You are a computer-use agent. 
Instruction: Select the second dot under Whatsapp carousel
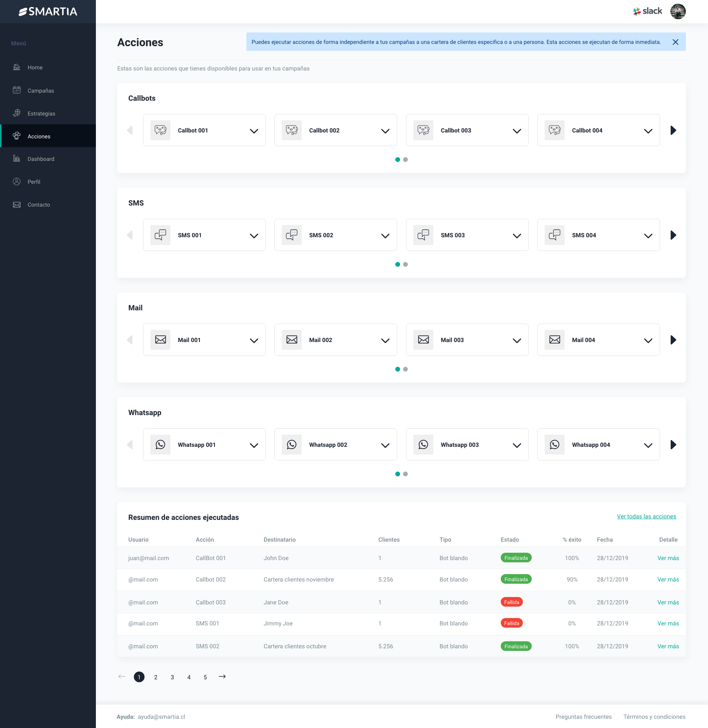[405, 473]
